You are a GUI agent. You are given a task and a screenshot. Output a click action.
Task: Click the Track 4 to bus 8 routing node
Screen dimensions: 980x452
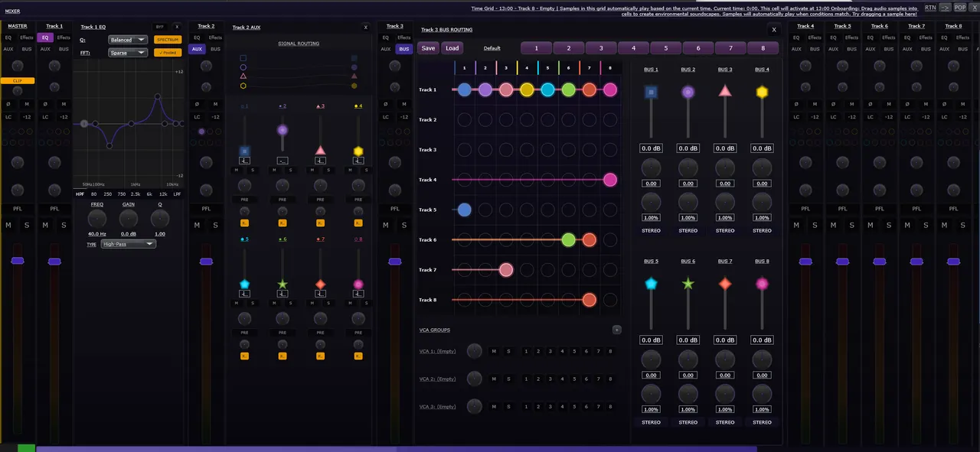click(609, 180)
